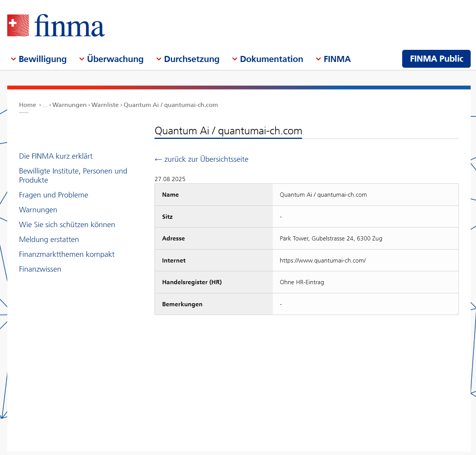Expand the Dokumentation chevron
Image resolution: width=476 pixels, height=455 pixels.
click(x=235, y=59)
